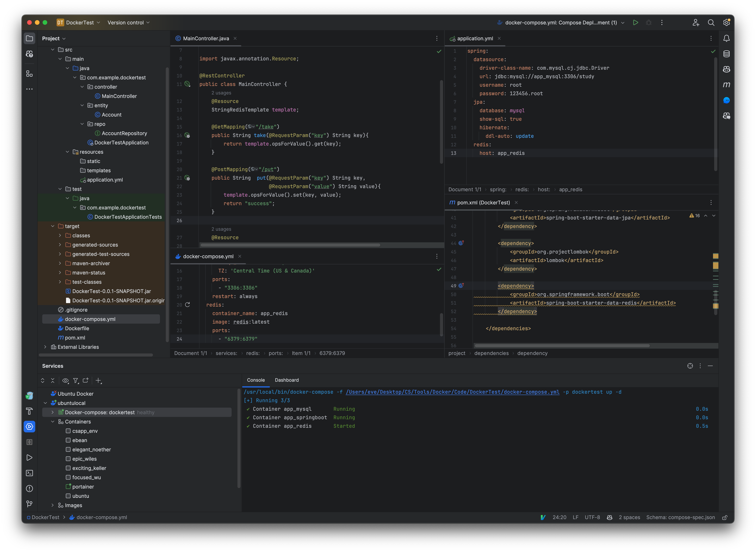756x552 pixels.
Task: Expand the classes folder
Action: (x=60, y=236)
